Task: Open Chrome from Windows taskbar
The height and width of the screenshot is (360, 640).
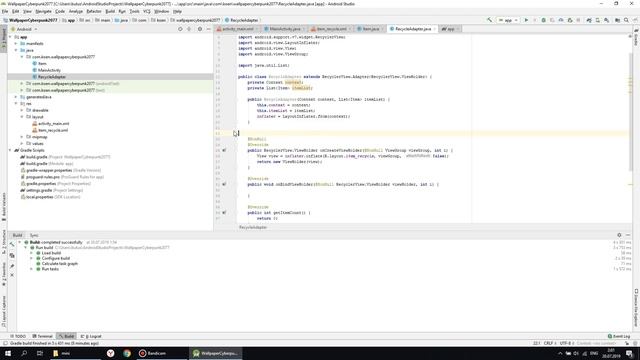Action: 127,353
